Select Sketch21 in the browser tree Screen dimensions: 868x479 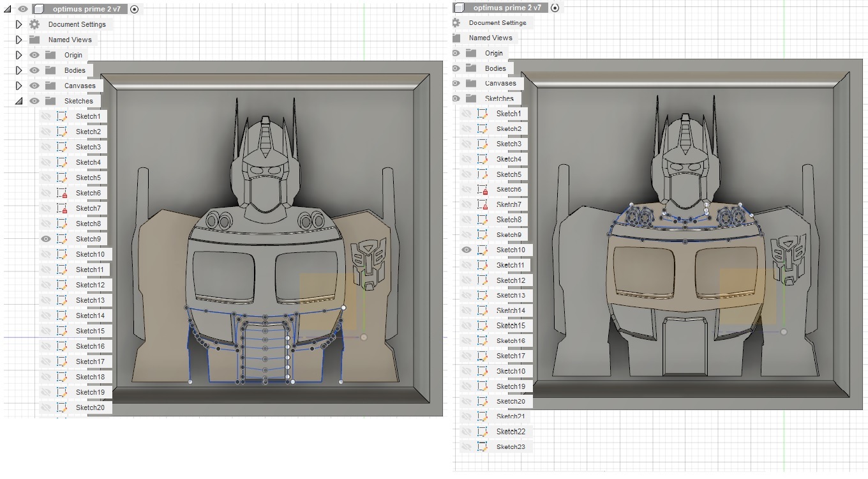510,416
